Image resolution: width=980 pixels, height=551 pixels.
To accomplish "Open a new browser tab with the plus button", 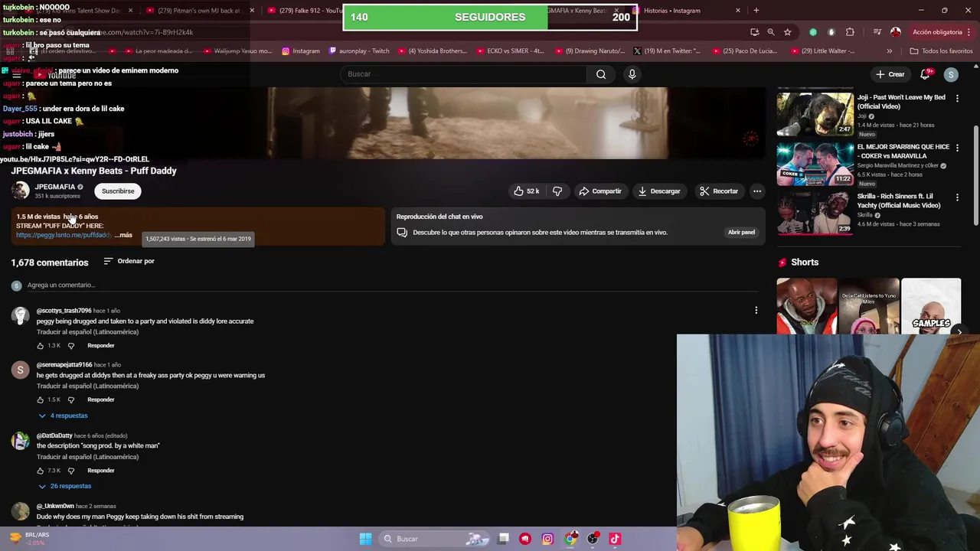I will (x=756, y=11).
